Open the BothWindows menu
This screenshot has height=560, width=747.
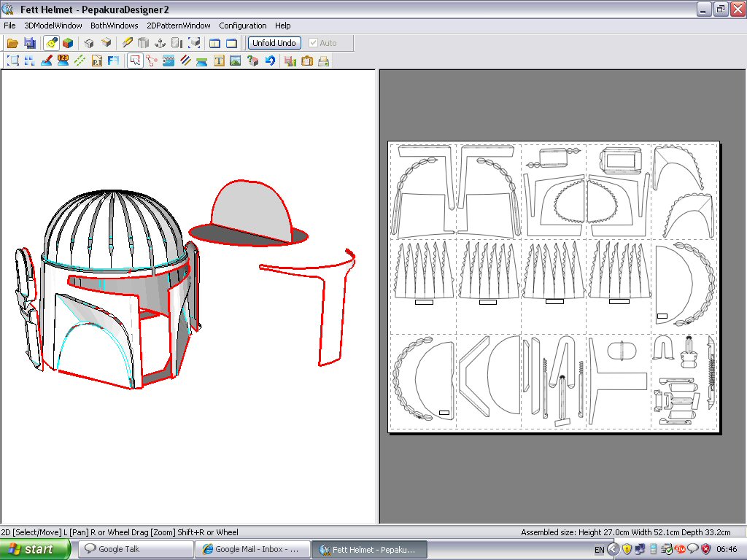click(x=115, y=26)
